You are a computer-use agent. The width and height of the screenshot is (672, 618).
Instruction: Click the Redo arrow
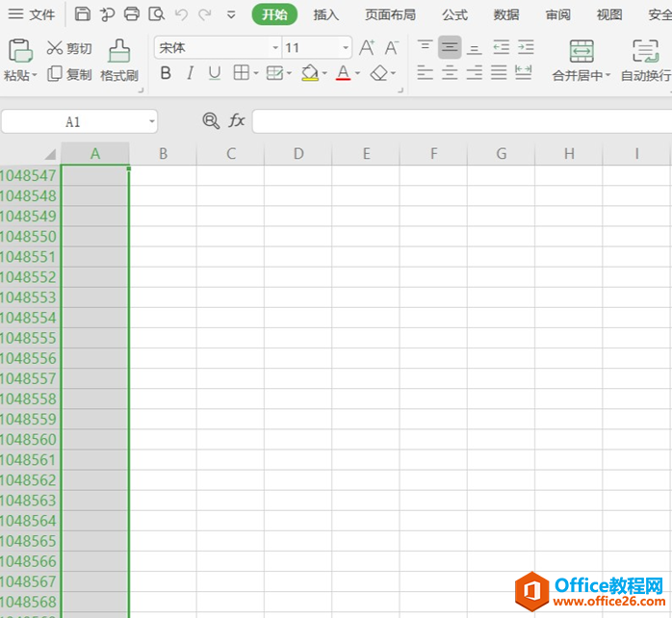205,14
